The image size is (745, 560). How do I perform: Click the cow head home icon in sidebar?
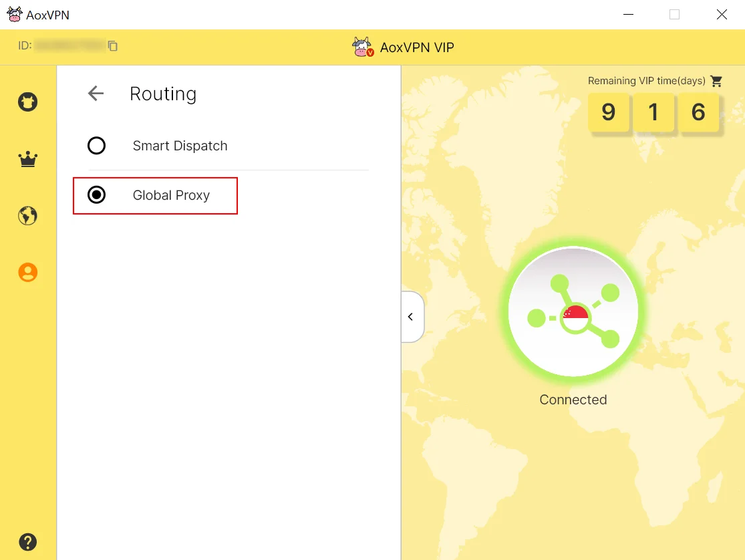pos(27,102)
